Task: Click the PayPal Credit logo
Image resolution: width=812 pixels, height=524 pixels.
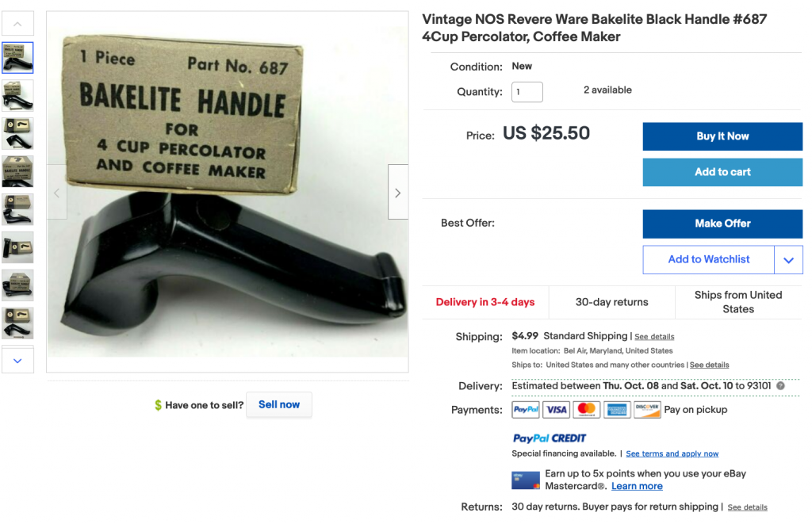Action: coord(550,438)
